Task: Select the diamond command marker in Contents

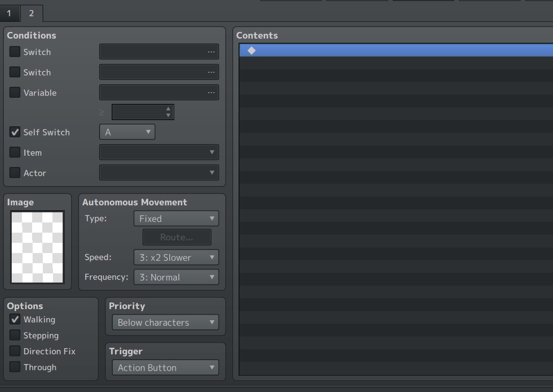Action: point(251,50)
